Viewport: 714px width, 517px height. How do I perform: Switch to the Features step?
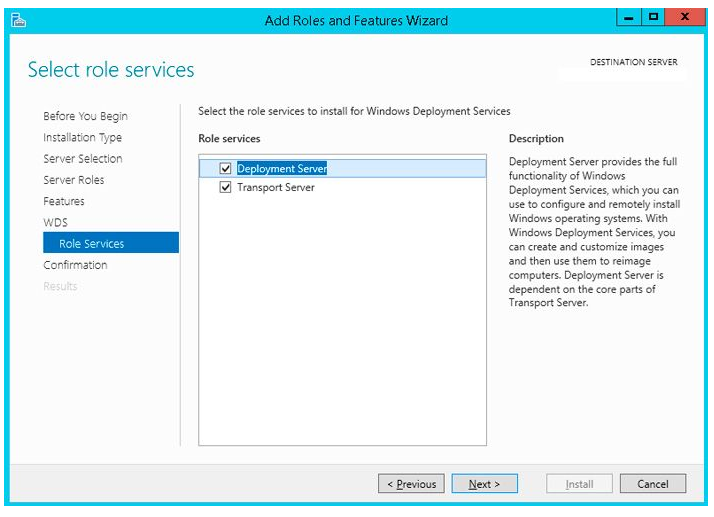pos(64,201)
